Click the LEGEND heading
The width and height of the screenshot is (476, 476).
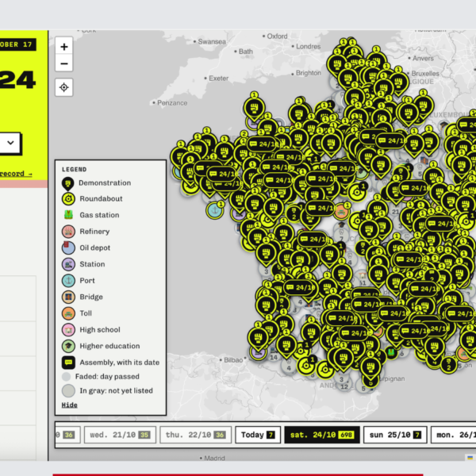tap(74, 170)
